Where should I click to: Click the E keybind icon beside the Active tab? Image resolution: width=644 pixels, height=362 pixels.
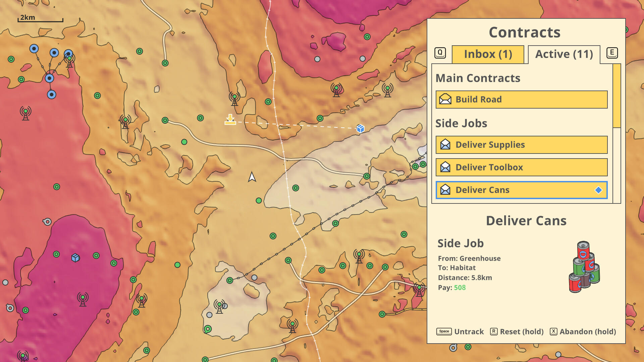(612, 52)
